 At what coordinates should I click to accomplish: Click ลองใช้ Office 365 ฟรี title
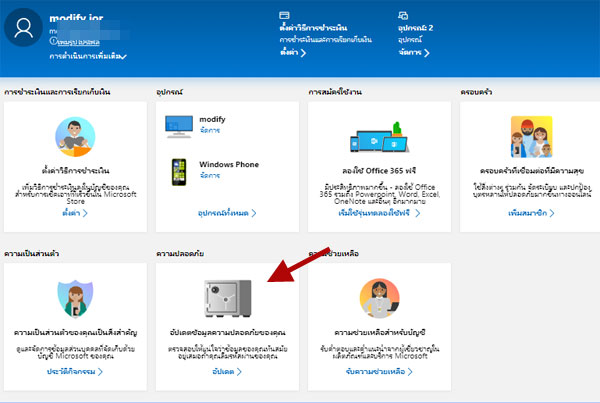coord(379,171)
